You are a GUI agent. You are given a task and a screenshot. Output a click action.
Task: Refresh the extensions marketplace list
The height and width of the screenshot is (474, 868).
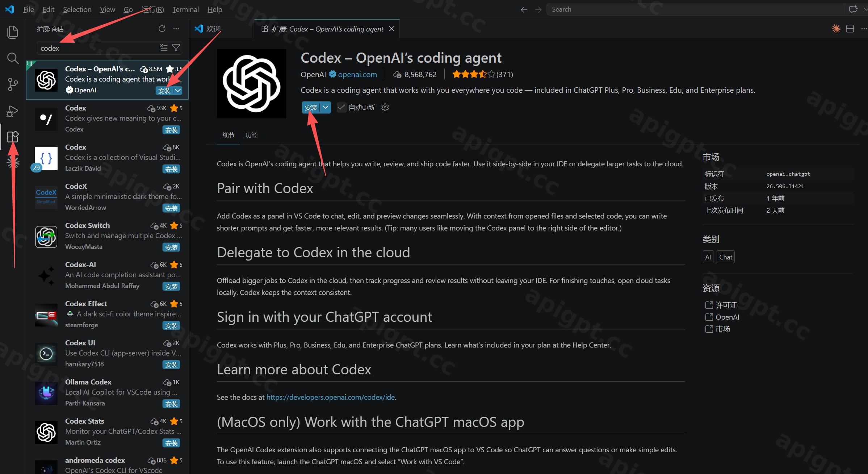point(162,29)
